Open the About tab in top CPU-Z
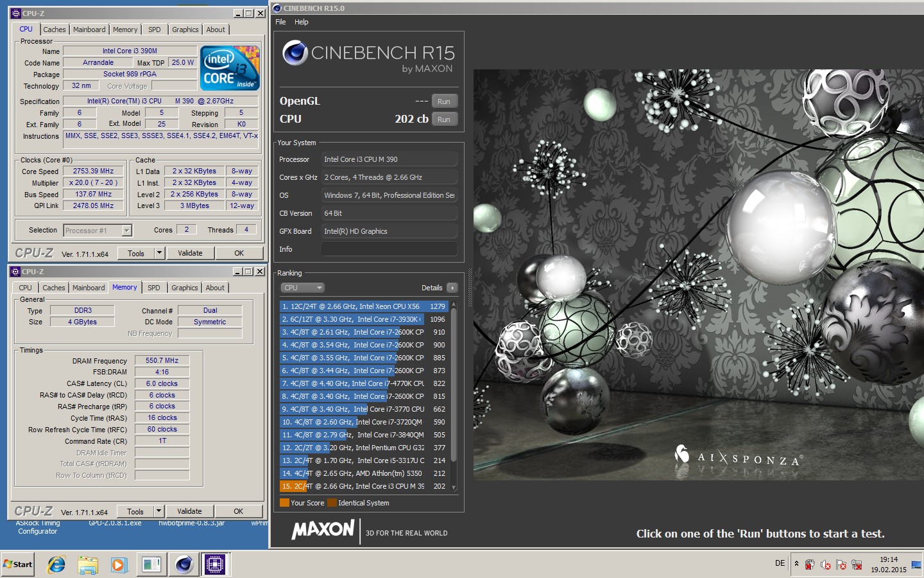924x578 pixels. [216, 30]
